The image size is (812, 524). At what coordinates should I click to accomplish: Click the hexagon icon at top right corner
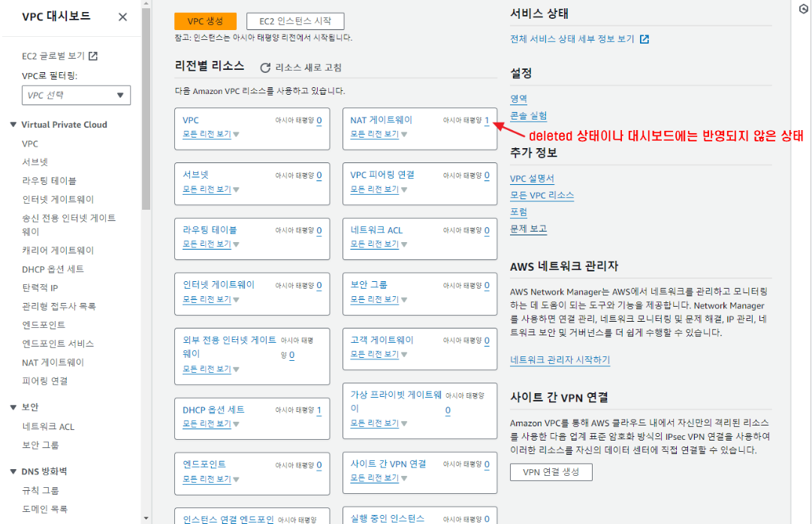(803, 9)
